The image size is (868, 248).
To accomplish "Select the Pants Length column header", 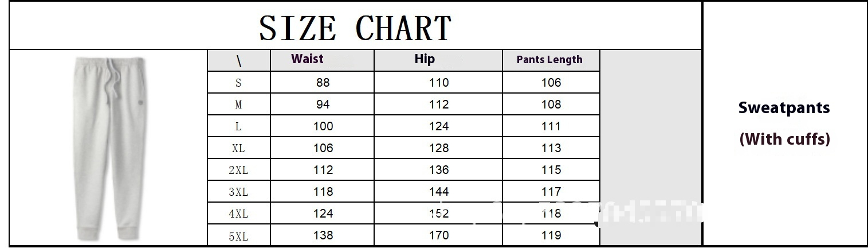I will [549, 60].
